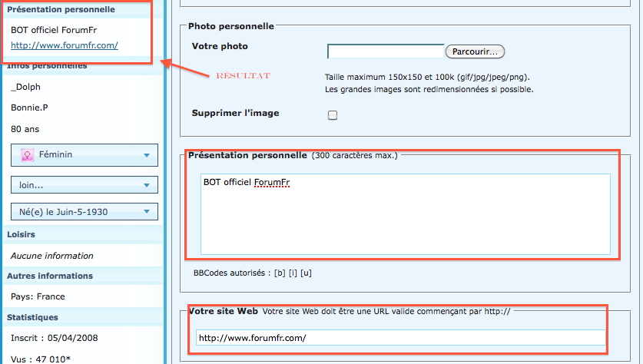Viewport: 643px width, 364px height.
Task: Click the Bonnie.P name text
Action: [29, 108]
